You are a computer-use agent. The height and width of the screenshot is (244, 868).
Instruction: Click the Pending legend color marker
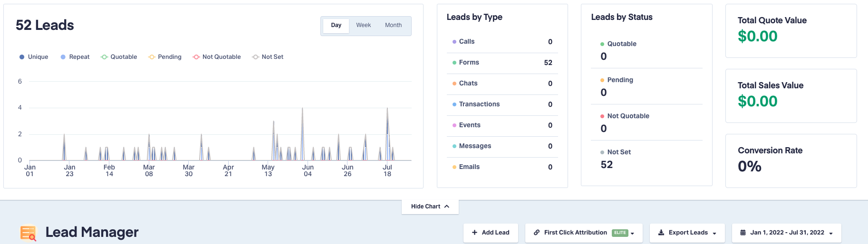(152, 57)
